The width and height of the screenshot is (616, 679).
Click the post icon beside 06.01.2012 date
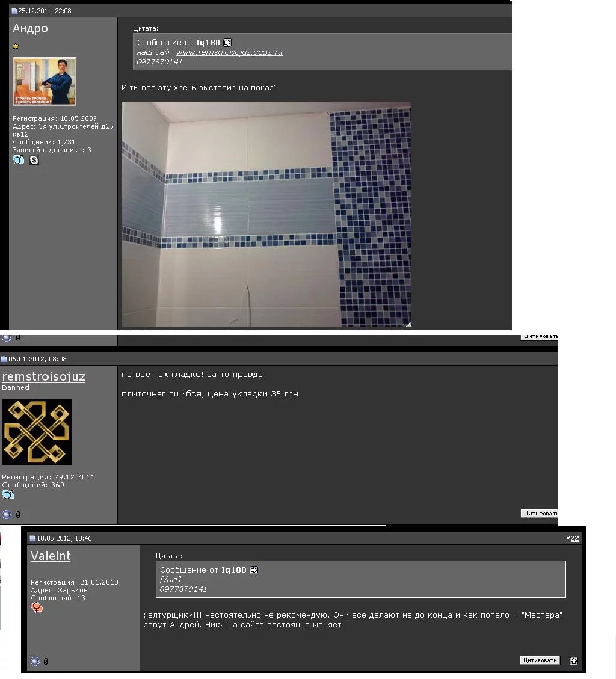(4, 359)
